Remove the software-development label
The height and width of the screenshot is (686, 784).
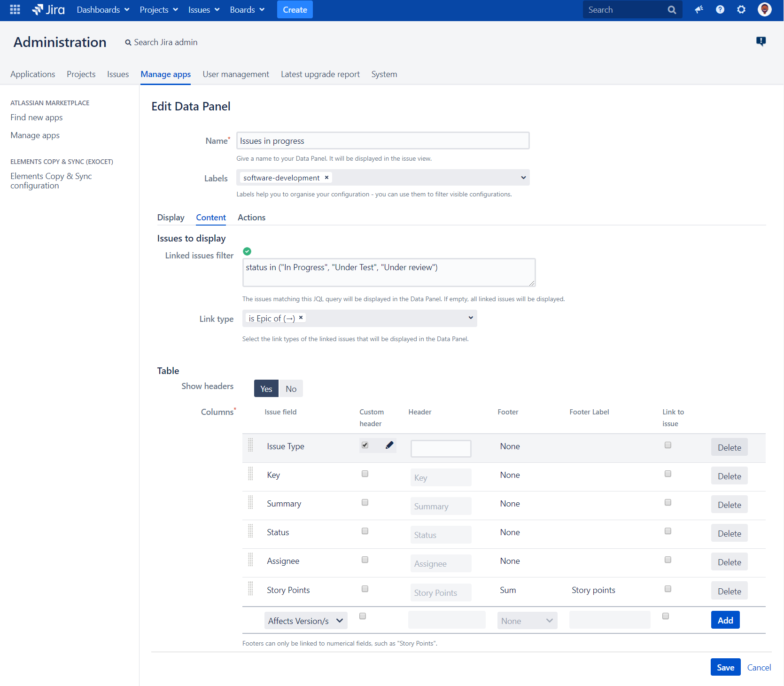(326, 178)
